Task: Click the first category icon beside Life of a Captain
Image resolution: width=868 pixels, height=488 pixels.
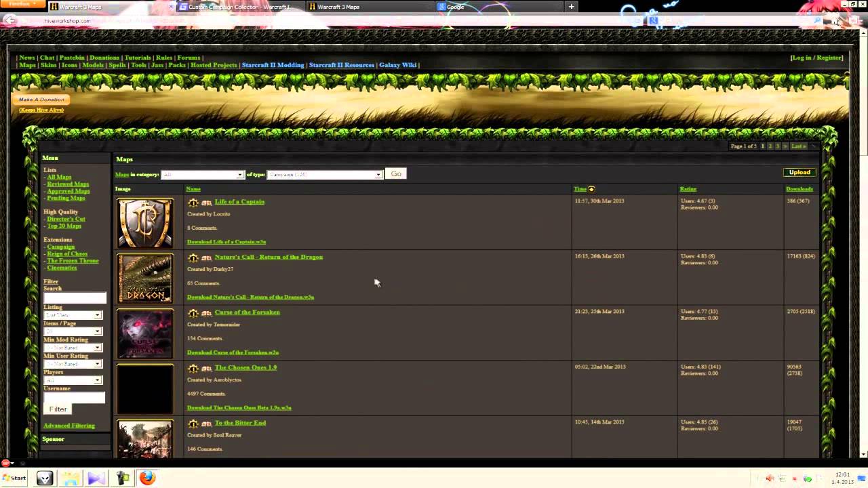Action: click(x=193, y=202)
